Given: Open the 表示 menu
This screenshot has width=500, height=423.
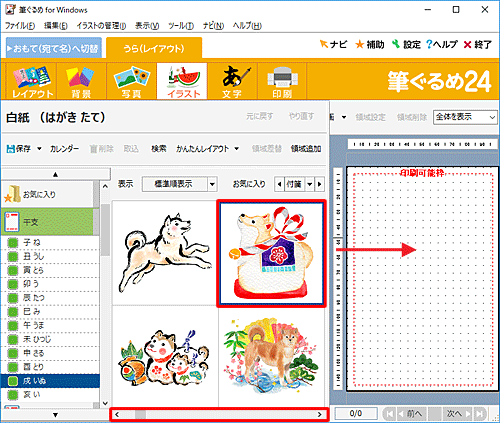Looking at the screenshot, I should pos(147,25).
